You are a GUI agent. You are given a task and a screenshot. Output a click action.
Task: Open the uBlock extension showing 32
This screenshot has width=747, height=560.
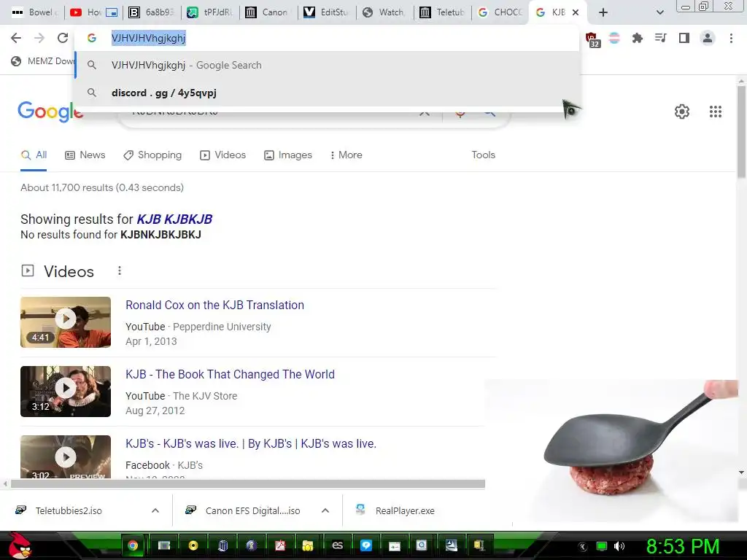click(592, 39)
